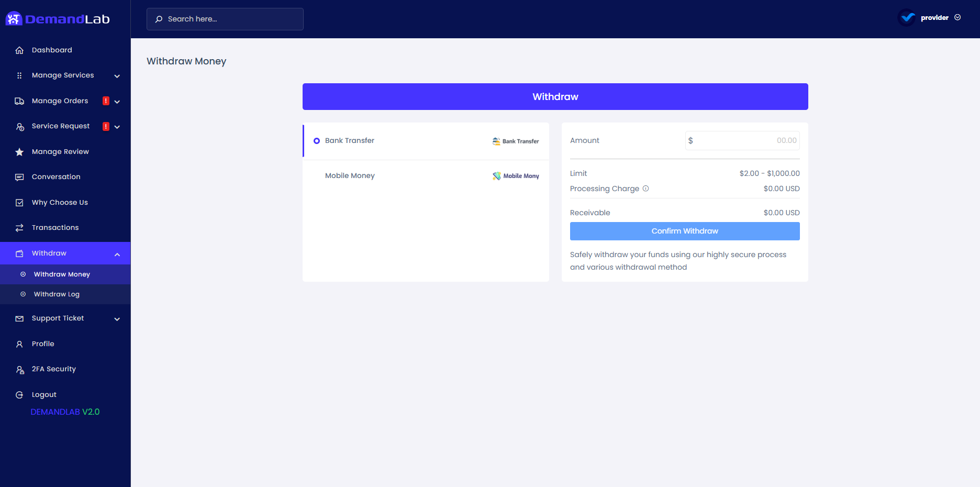Select the Bank Transfer radio button
This screenshot has width=980, height=487.
316,141
